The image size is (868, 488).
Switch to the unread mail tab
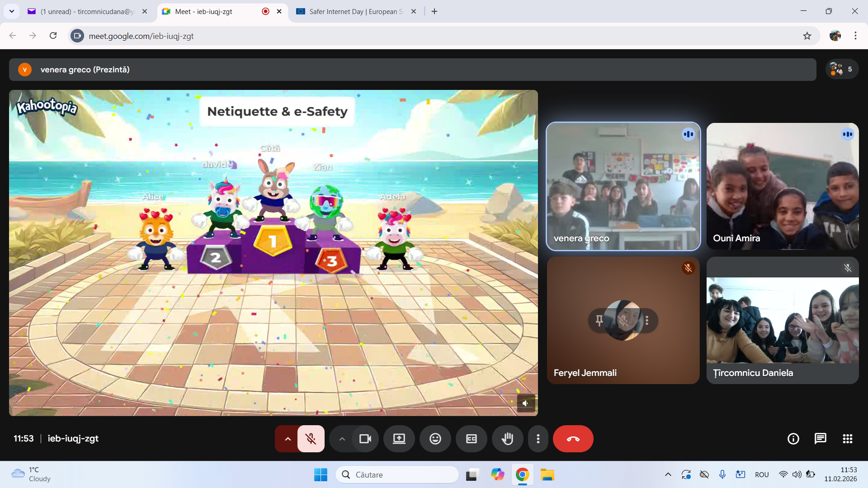click(86, 11)
